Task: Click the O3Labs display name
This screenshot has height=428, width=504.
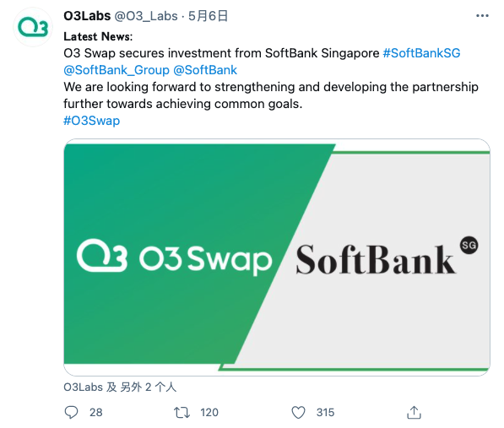Action: click(87, 16)
